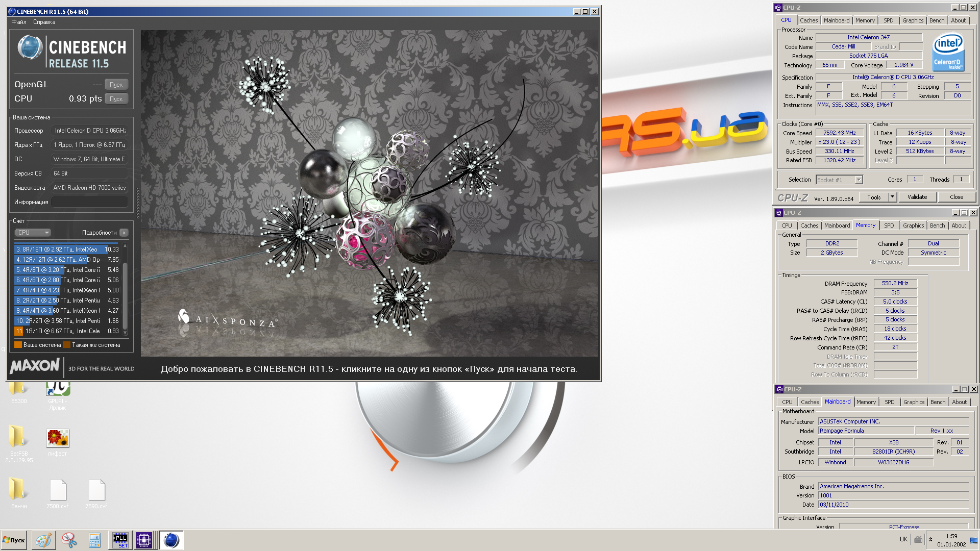Open the Пуск start menu
Image resolution: width=980 pixels, height=551 pixels.
click(x=14, y=540)
